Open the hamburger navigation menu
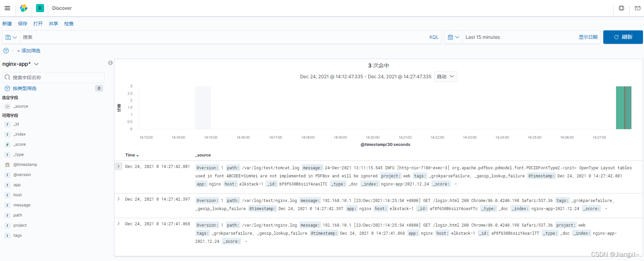Screen dimensions: 644x261 (x=7, y=8)
